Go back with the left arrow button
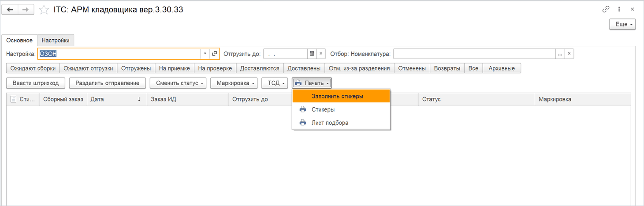644x206 pixels. click(x=11, y=10)
